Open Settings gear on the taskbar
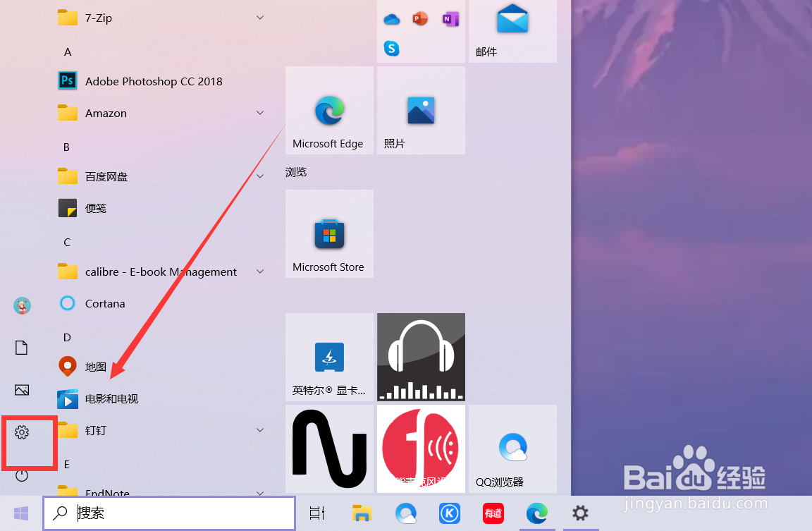 coord(581,513)
